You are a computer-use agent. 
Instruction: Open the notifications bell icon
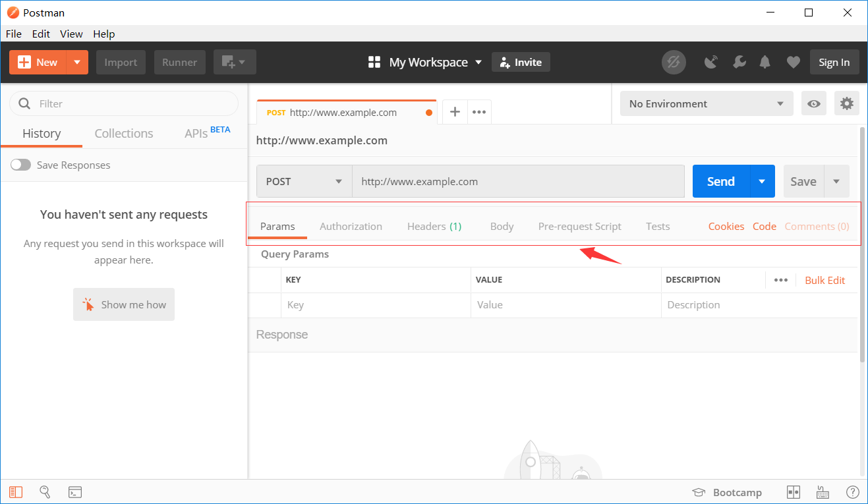click(x=765, y=63)
